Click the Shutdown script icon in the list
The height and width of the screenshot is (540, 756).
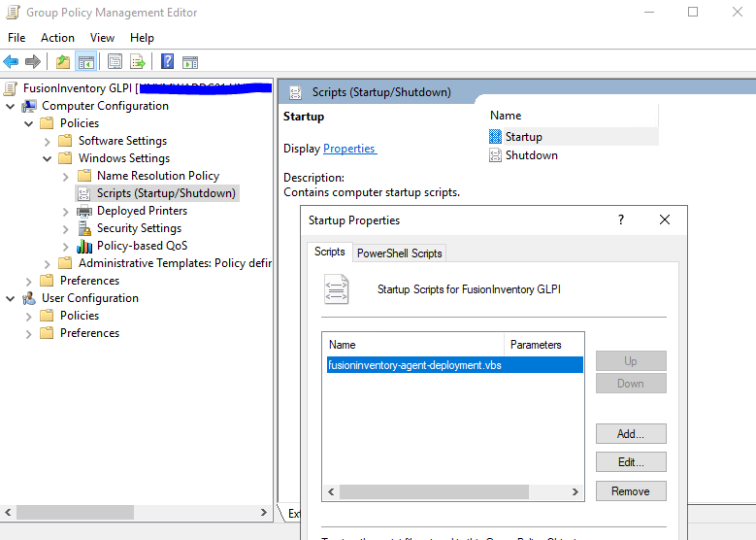[495, 155]
